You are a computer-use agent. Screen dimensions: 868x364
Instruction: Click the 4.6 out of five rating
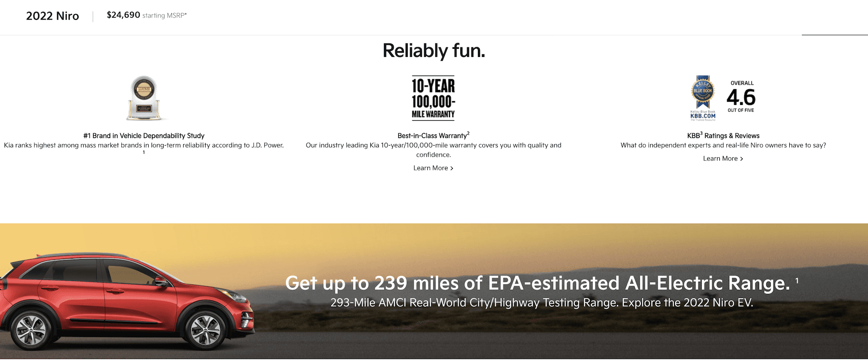(741, 97)
